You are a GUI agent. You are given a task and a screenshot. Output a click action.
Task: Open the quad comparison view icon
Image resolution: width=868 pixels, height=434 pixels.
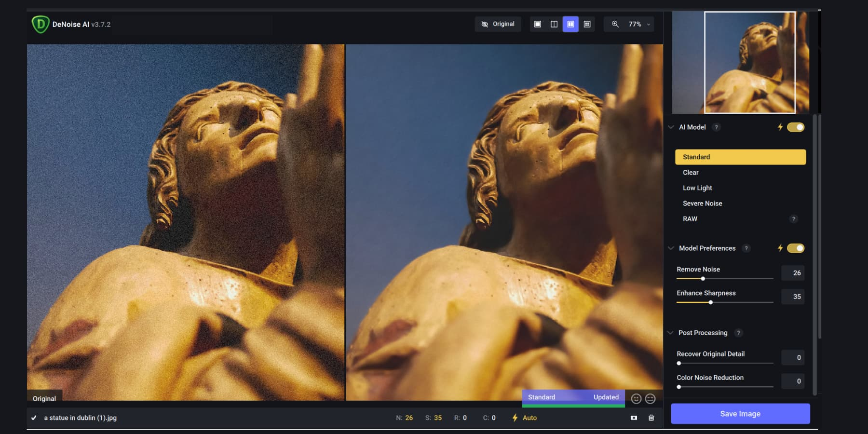pos(587,24)
